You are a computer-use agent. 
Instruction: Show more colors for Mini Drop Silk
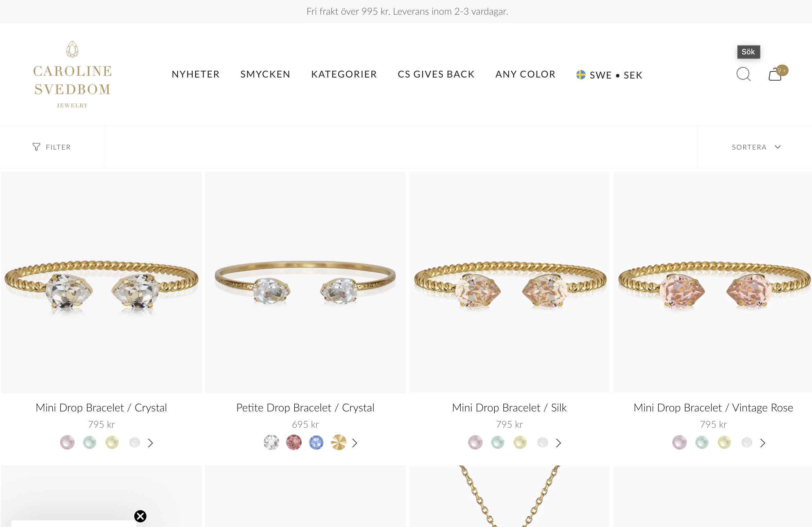pos(558,443)
